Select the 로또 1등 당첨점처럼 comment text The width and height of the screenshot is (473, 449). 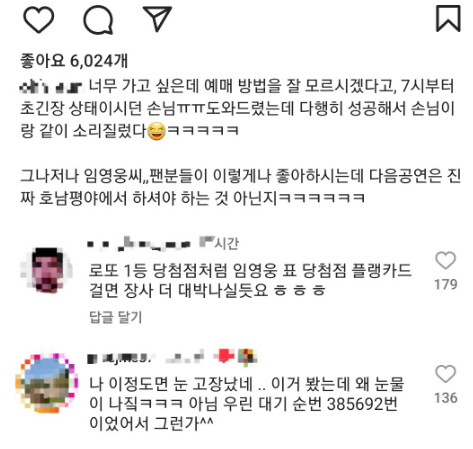(x=250, y=280)
